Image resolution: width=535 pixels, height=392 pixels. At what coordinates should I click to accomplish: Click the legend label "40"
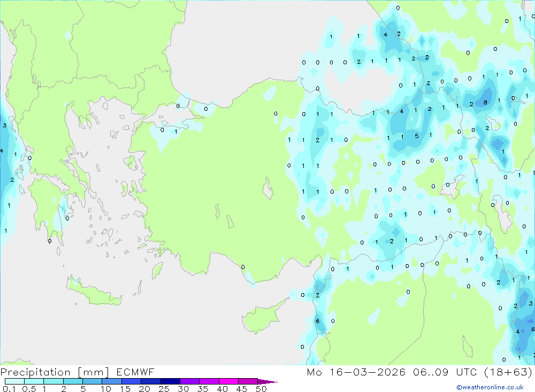point(223,389)
